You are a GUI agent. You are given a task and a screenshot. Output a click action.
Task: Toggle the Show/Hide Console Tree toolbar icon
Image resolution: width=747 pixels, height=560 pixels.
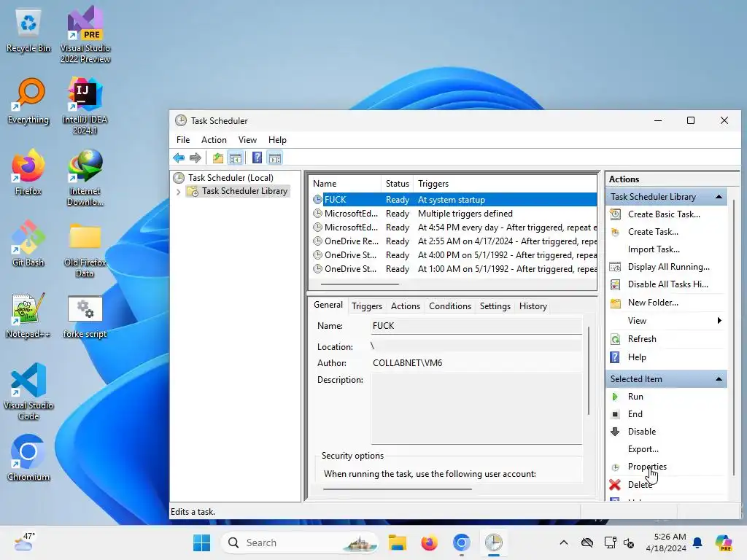tap(236, 157)
